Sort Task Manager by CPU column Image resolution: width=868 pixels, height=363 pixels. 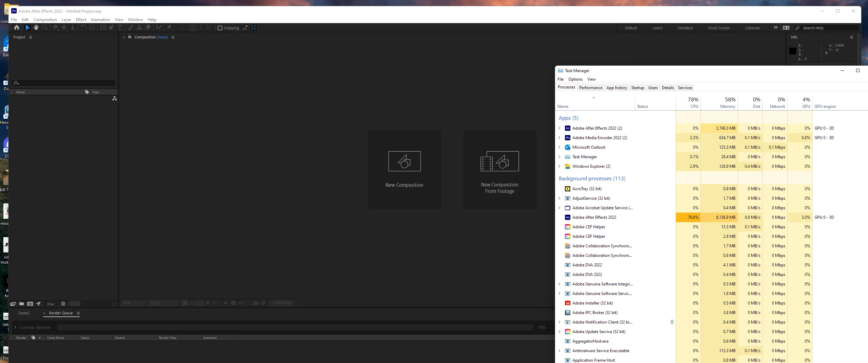pos(688,103)
